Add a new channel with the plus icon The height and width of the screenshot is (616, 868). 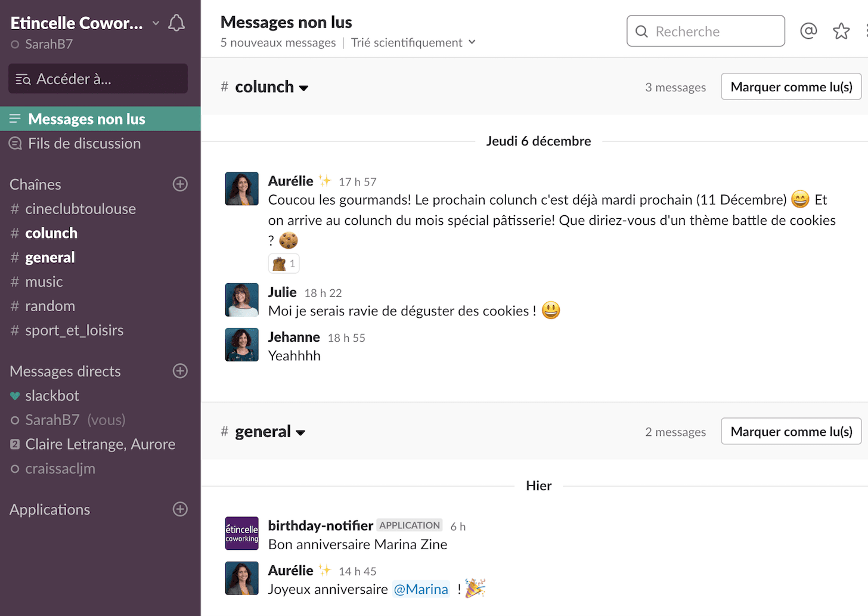coord(180,184)
